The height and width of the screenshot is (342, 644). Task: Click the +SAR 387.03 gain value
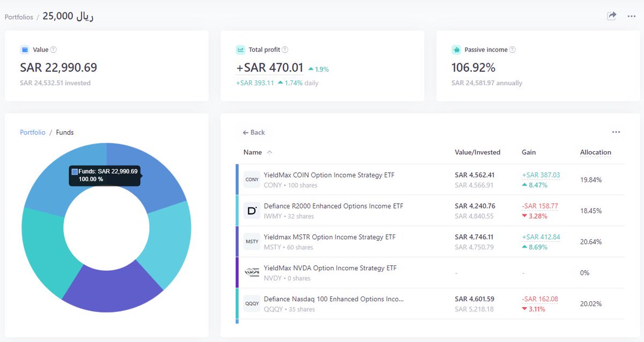[540, 175]
